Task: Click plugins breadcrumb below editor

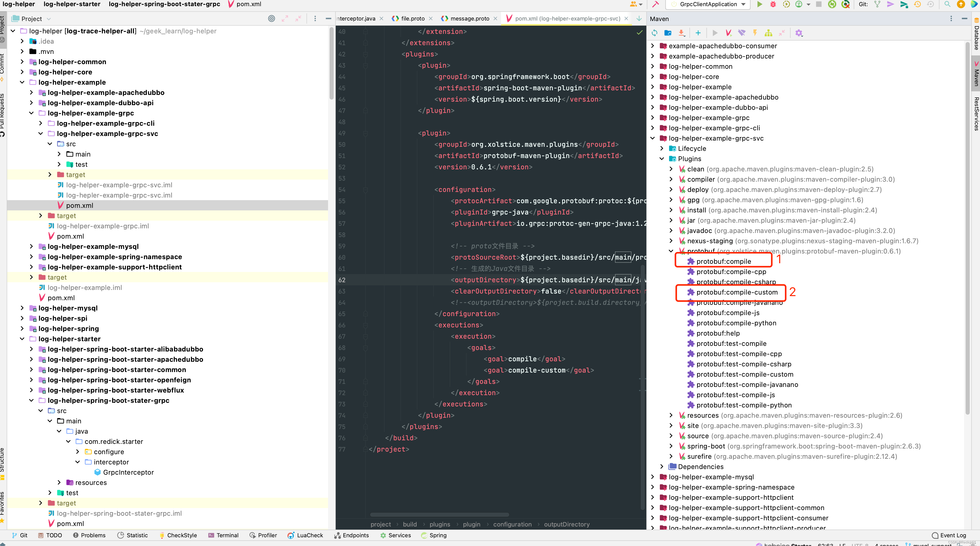Action: (440, 524)
